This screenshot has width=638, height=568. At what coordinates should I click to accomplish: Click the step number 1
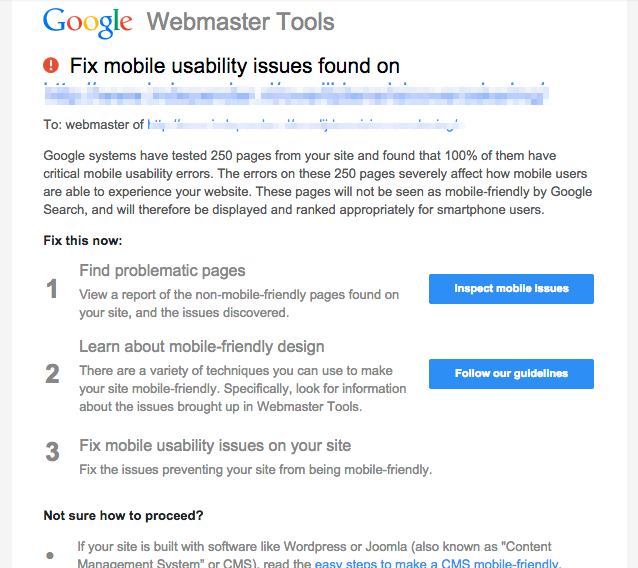tap(52, 289)
